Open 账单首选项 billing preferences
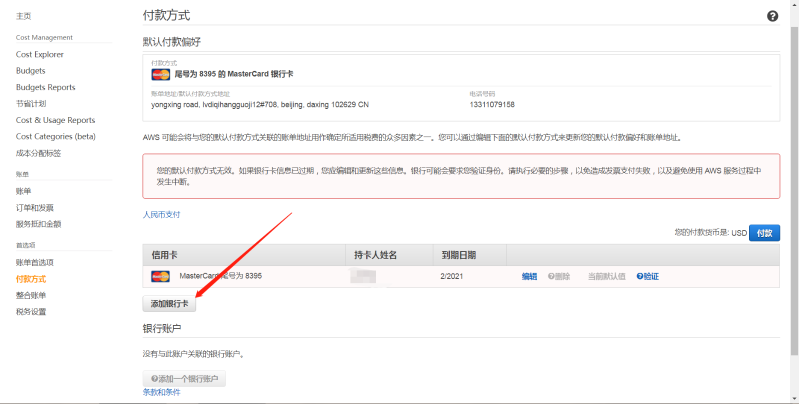The image size is (799, 404). pyautogui.click(x=35, y=262)
